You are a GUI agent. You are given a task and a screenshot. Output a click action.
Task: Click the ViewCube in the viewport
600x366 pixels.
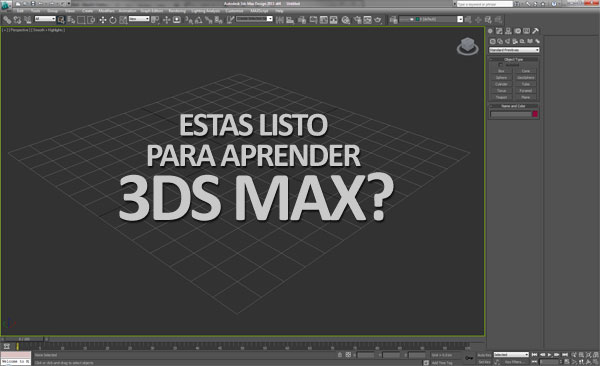[x=467, y=46]
